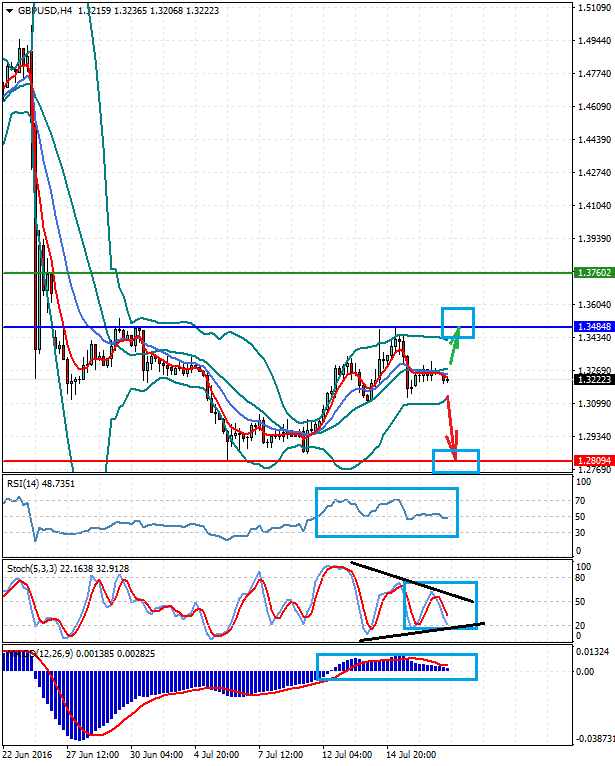Click the triangle arrow beside GBPUSD,H4

10,11
